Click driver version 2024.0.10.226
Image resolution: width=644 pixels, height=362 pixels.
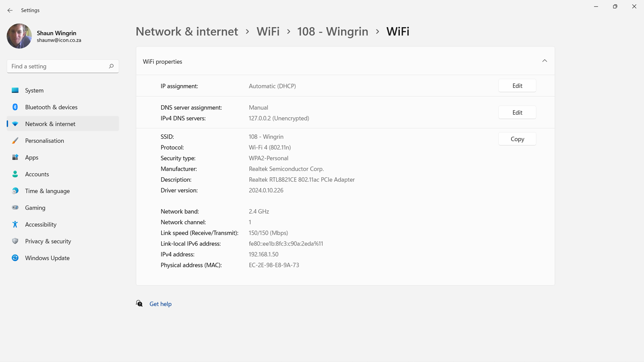point(266,190)
